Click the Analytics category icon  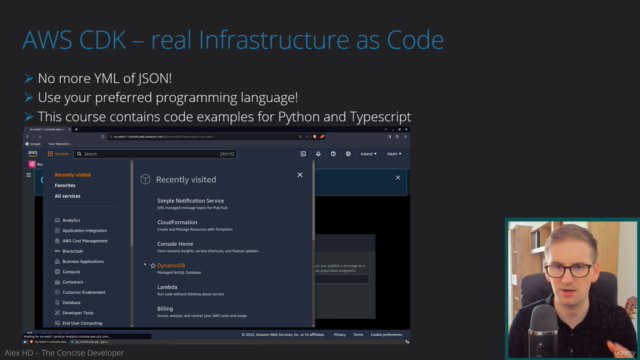pyautogui.click(x=57, y=220)
